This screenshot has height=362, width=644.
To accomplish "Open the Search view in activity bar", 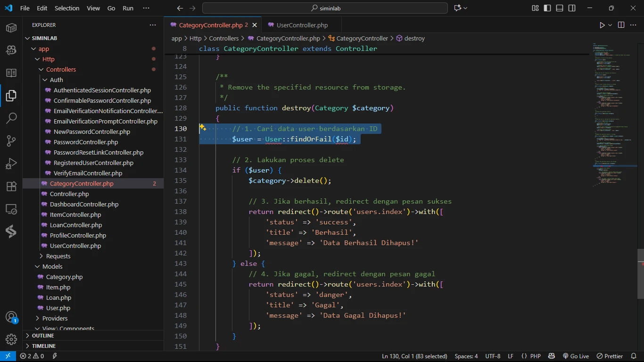I will click(11, 118).
